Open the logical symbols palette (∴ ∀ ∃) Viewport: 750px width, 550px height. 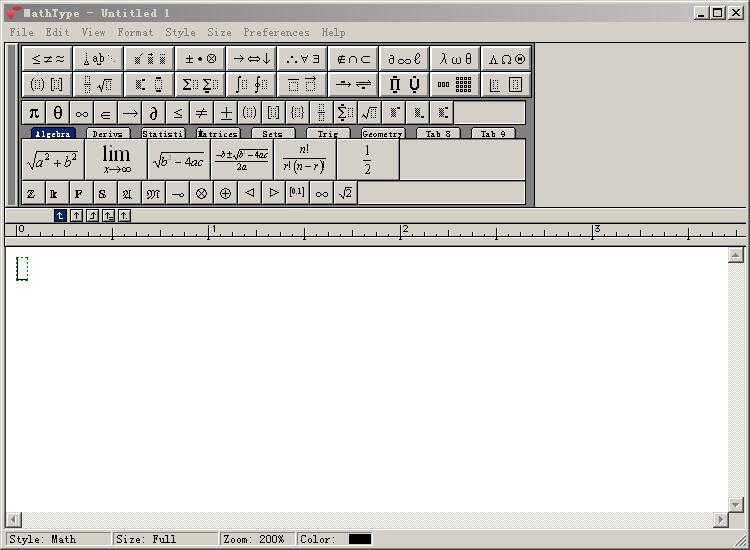tap(302, 59)
